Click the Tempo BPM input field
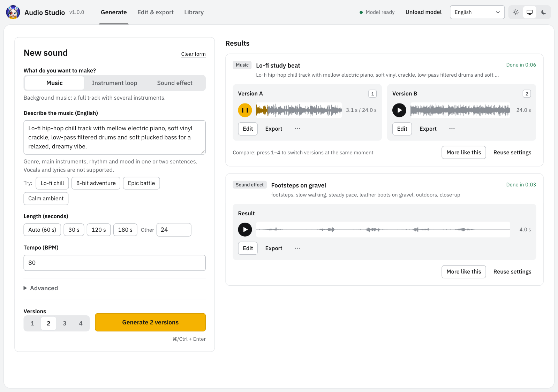This screenshot has height=392, width=558. click(x=114, y=263)
